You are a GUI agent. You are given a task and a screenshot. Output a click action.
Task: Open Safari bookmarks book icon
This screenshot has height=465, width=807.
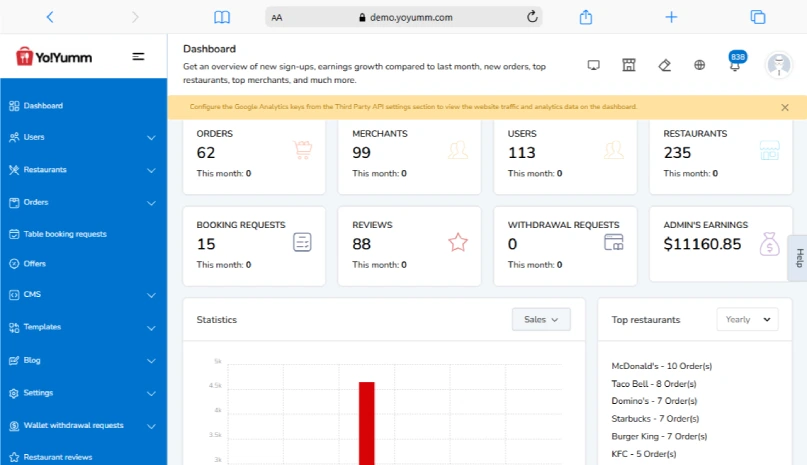(x=222, y=17)
